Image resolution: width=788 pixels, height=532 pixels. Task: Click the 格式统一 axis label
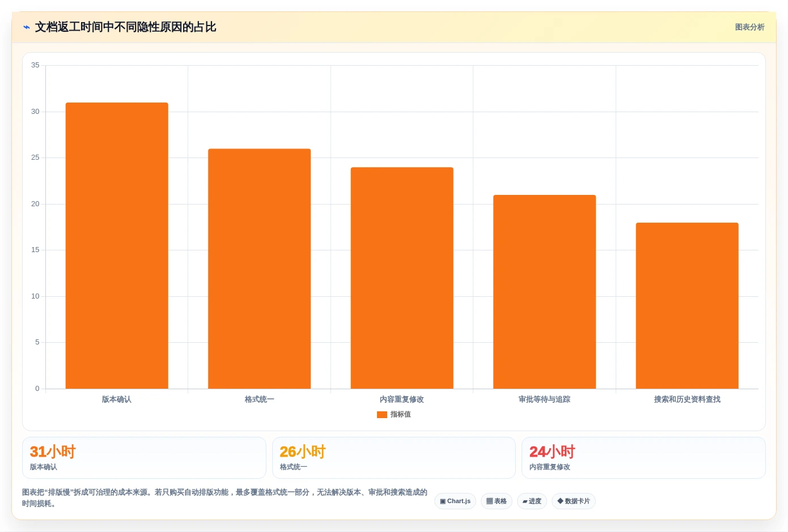click(x=259, y=399)
